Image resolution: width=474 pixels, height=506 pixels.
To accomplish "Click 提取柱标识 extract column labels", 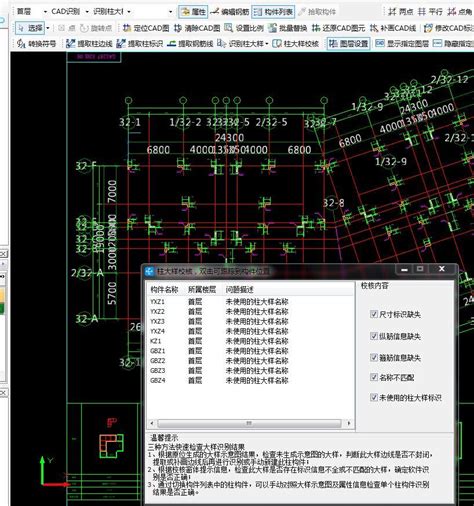I will click(140, 44).
